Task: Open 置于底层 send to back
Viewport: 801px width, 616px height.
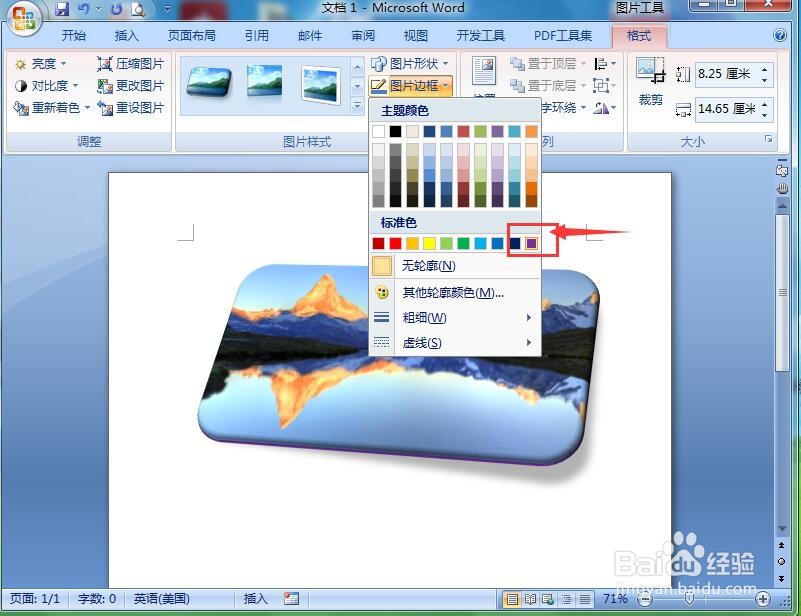Action: (548, 85)
